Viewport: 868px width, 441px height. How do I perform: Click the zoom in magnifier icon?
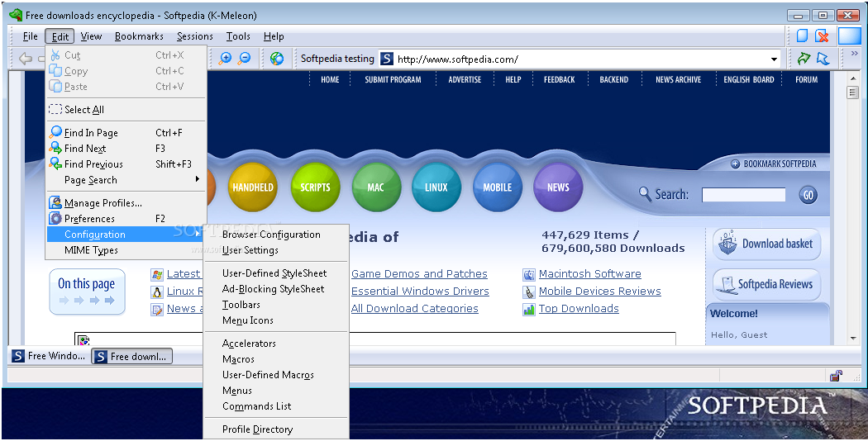click(x=226, y=58)
